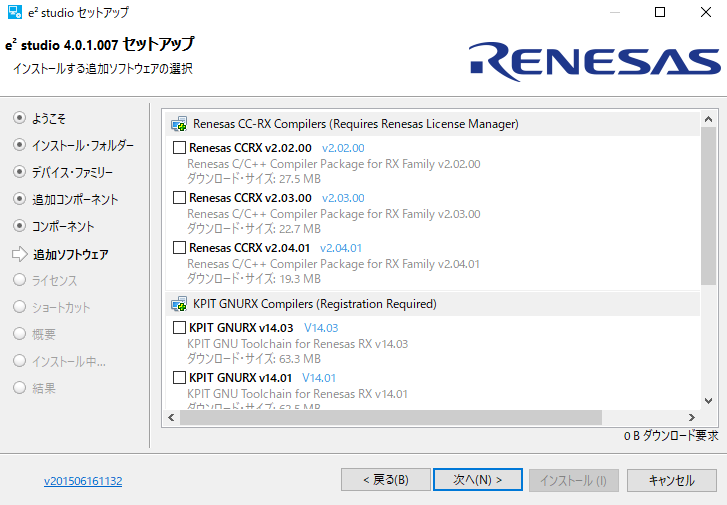Enable the KPIT GNURX v14.01 checkbox
Viewport: 727px width, 505px height.
(179, 378)
